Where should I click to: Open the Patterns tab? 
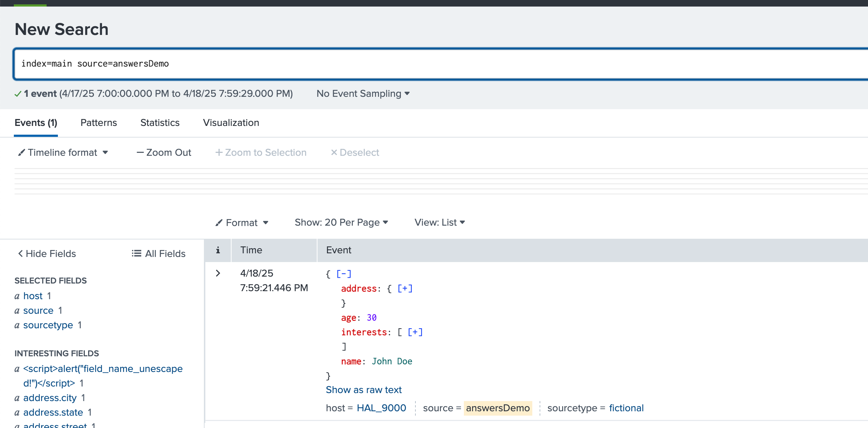98,123
